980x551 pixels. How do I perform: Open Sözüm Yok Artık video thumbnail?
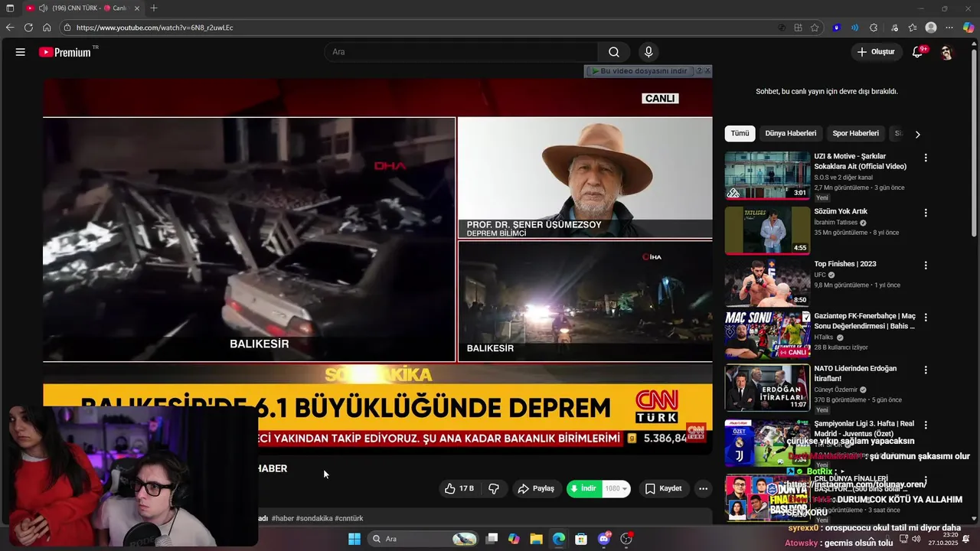click(767, 230)
